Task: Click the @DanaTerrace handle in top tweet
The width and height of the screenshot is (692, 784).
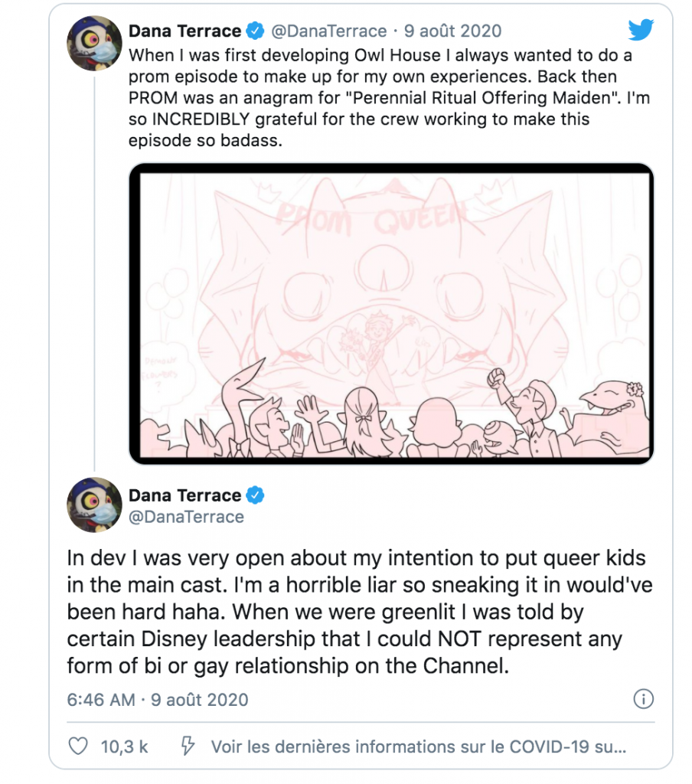Action: point(329,31)
